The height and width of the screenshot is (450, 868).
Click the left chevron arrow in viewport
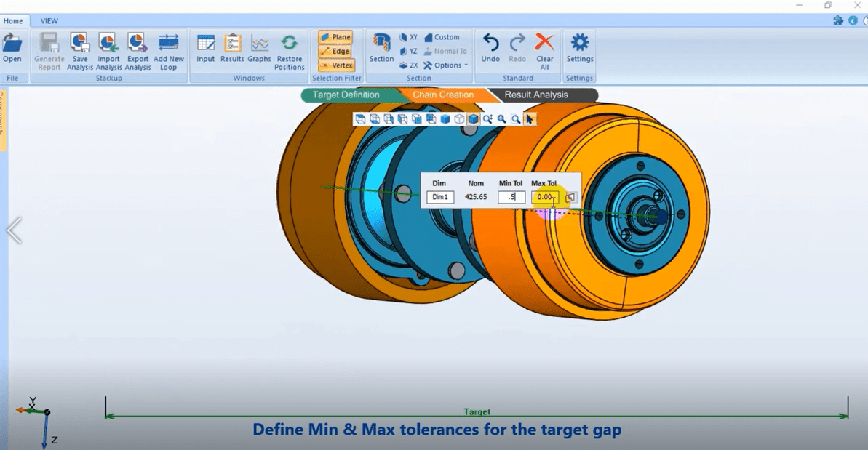coord(14,231)
